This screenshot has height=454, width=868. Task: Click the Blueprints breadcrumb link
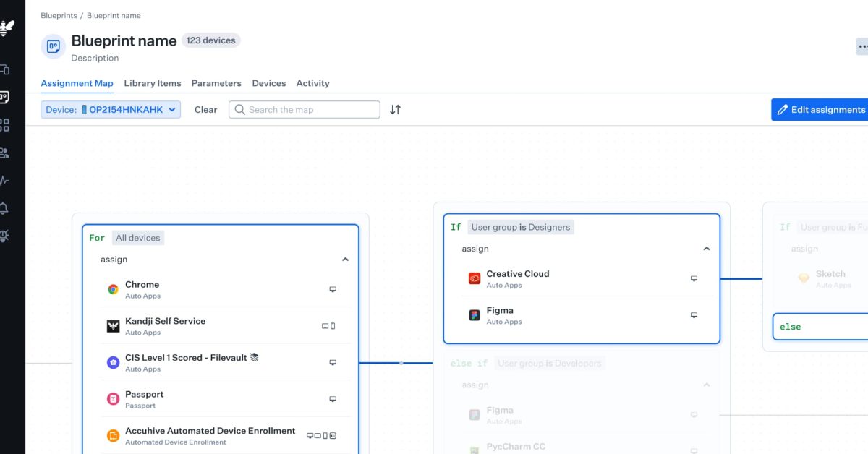pyautogui.click(x=59, y=15)
